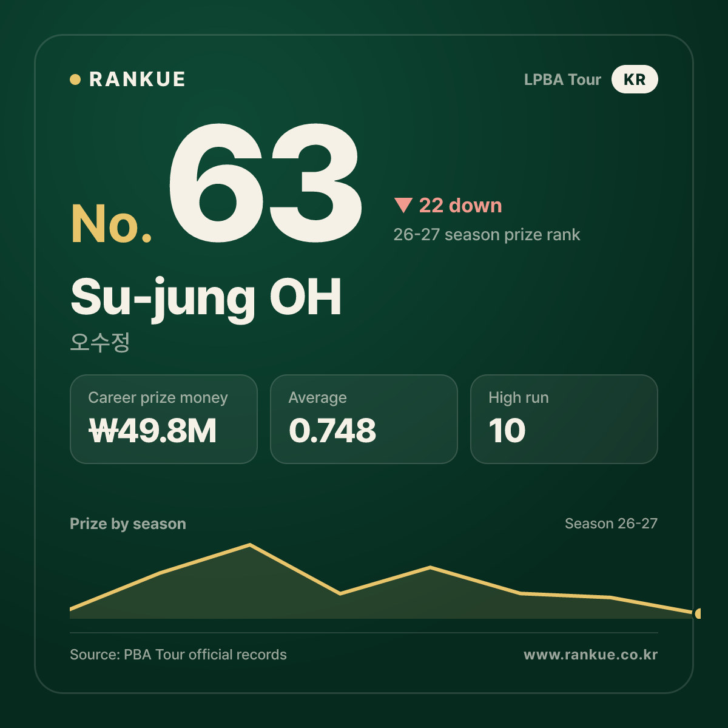
Task: Click the chart's final yellow data point
Action: coord(697,613)
